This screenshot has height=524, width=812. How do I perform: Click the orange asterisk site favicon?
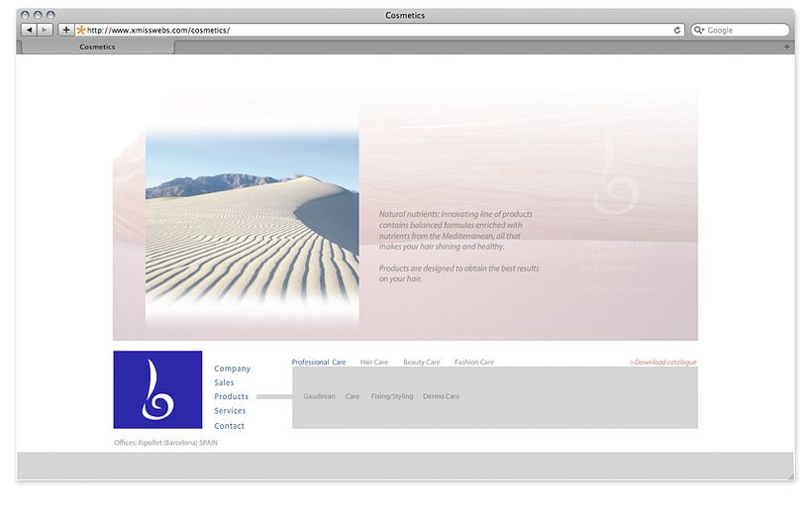point(81,30)
